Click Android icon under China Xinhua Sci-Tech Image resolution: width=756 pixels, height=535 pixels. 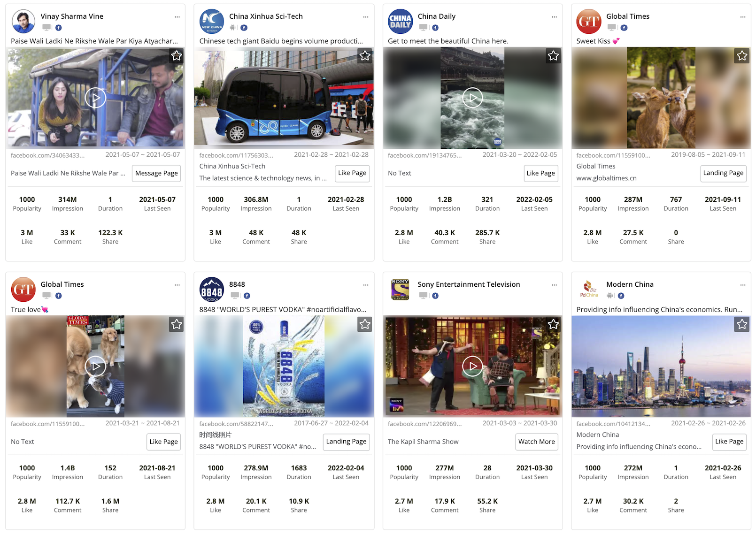(233, 28)
